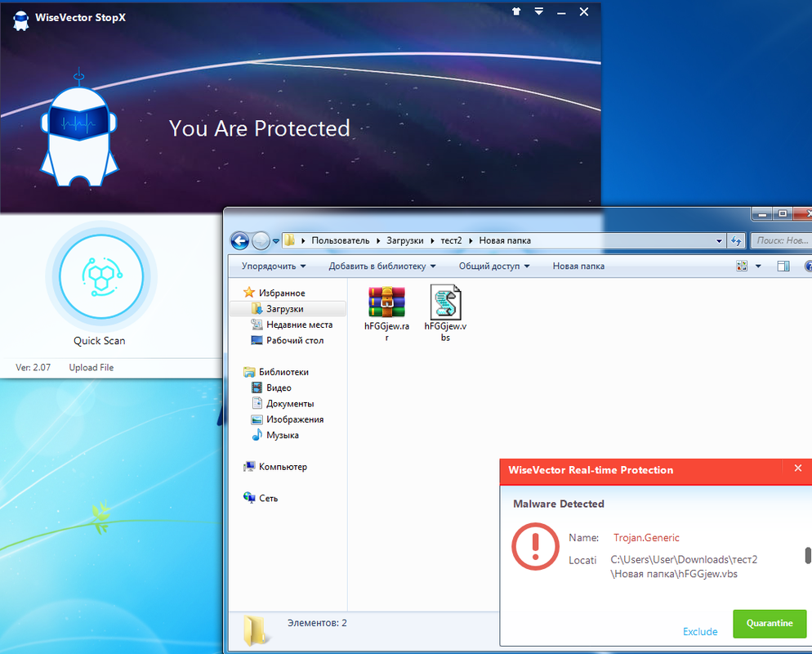Click the Изображения picture icon

[x=257, y=419]
